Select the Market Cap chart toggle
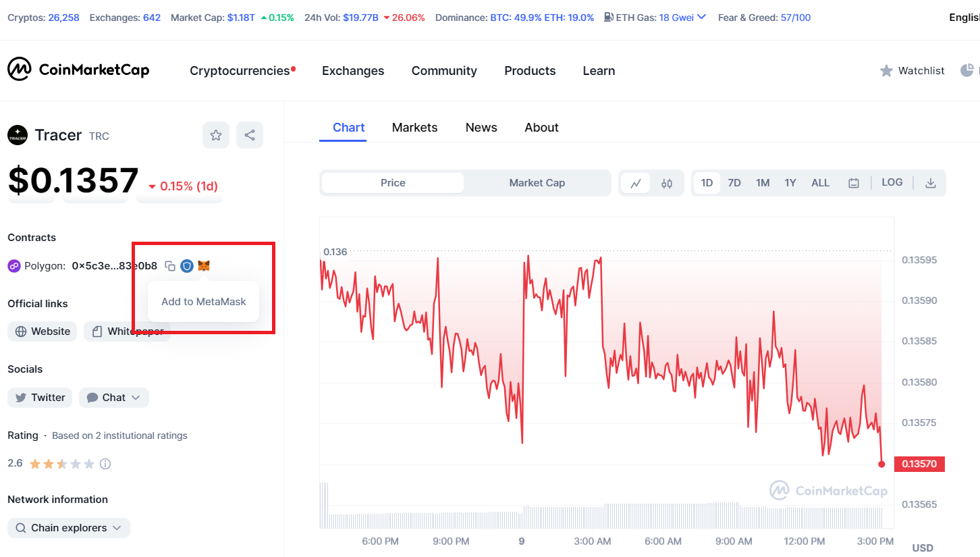The height and width of the screenshot is (557, 980). pos(537,183)
